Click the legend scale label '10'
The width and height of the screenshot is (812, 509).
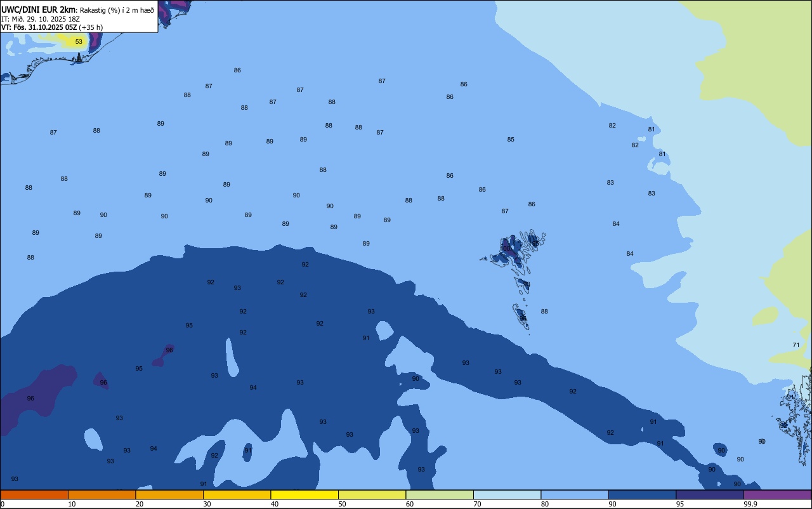pyautogui.click(x=72, y=504)
